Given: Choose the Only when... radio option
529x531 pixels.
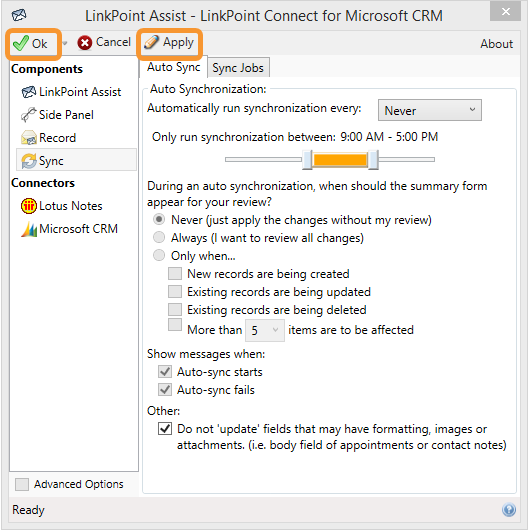Looking at the screenshot, I should coord(159,255).
